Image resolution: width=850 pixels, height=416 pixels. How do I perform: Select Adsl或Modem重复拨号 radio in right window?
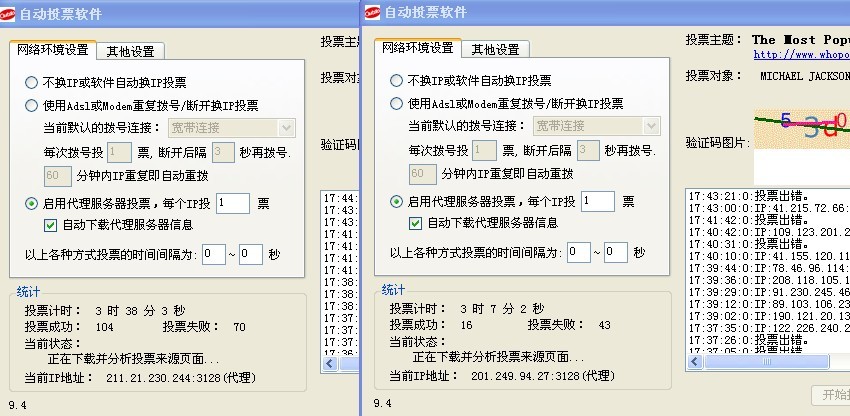[x=396, y=103]
